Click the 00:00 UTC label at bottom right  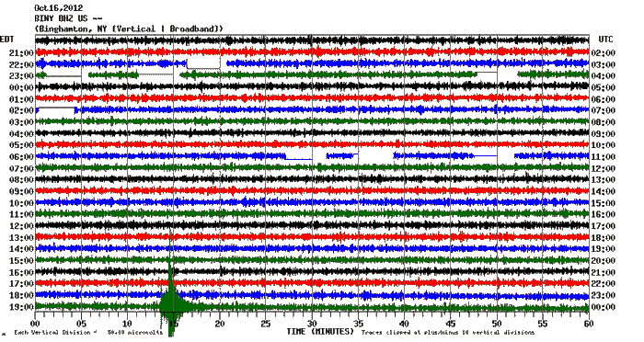point(604,307)
